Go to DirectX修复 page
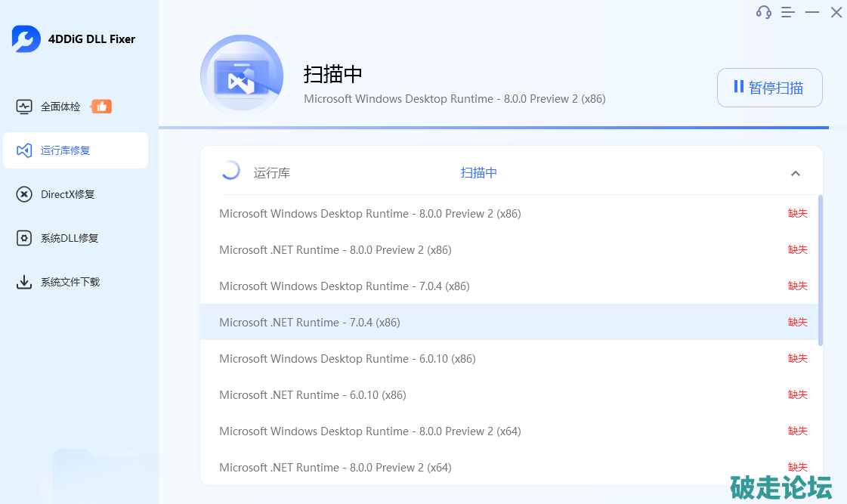847x504 pixels. click(x=68, y=194)
